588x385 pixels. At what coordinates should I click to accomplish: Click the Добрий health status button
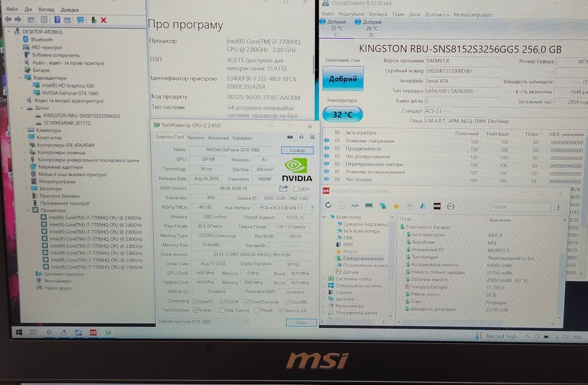tap(343, 79)
